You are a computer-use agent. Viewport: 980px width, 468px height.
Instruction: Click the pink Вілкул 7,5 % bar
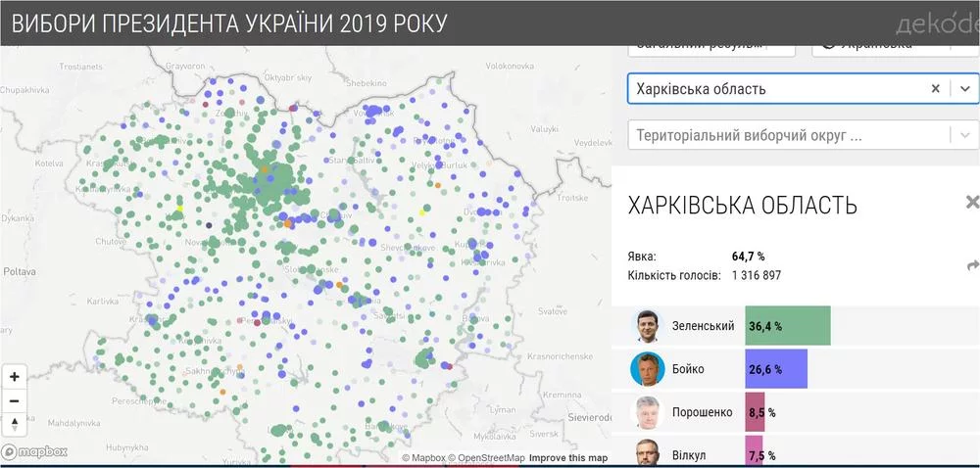pyautogui.click(x=754, y=451)
